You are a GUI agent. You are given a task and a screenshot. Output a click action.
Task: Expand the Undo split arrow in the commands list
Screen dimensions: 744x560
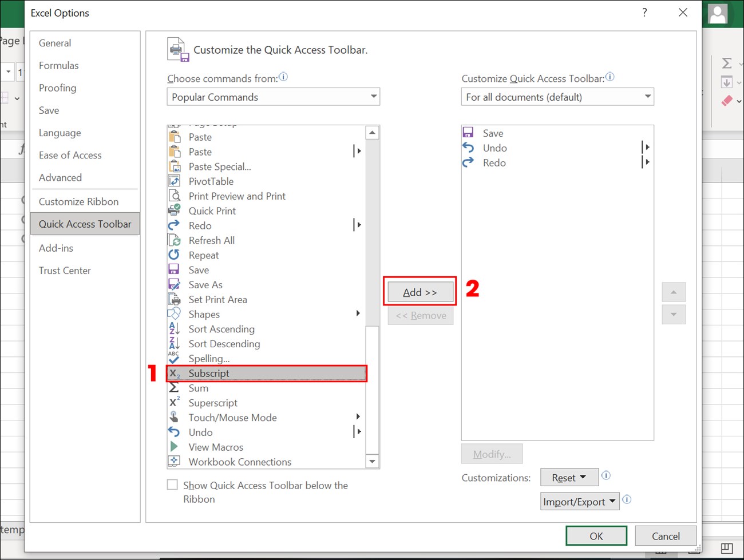pyautogui.click(x=358, y=431)
